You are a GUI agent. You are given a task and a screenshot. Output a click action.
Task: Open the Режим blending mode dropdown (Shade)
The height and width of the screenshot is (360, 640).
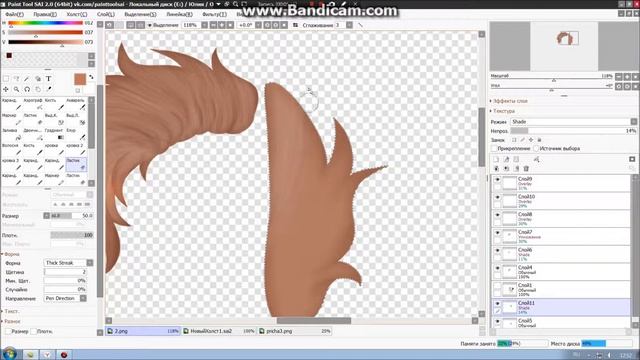pyautogui.click(x=573, y=122)
